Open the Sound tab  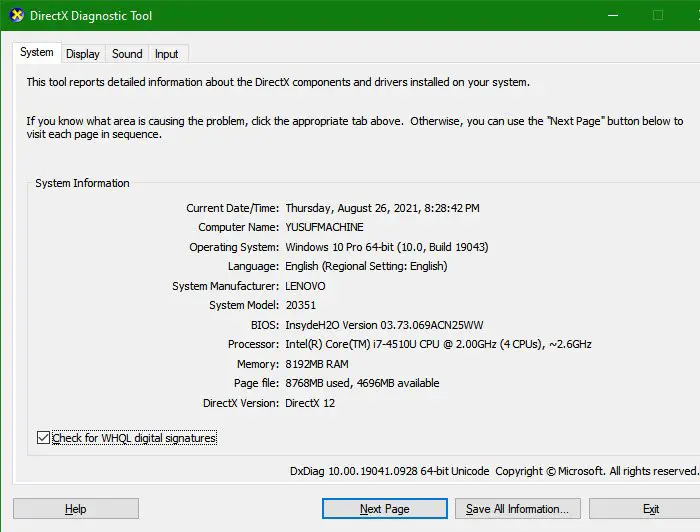(127, 54)
